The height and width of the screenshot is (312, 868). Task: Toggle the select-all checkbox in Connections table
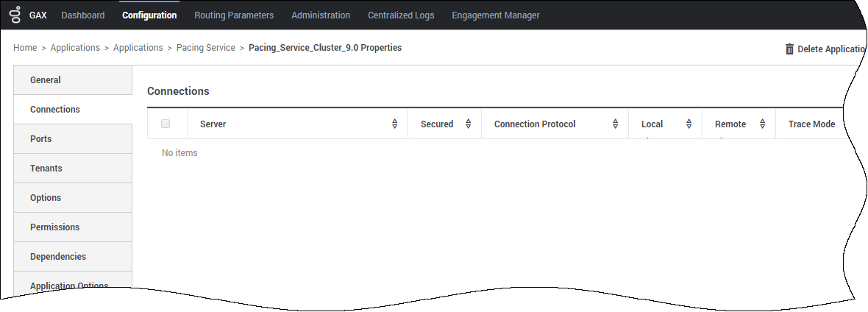[166, 124]
